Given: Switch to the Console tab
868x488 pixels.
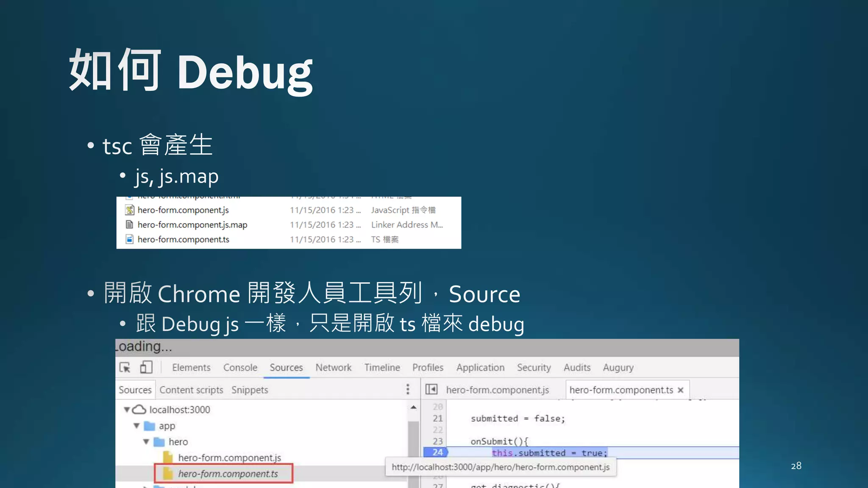Looking at the screenshot, I should click(x=240, y=367).
